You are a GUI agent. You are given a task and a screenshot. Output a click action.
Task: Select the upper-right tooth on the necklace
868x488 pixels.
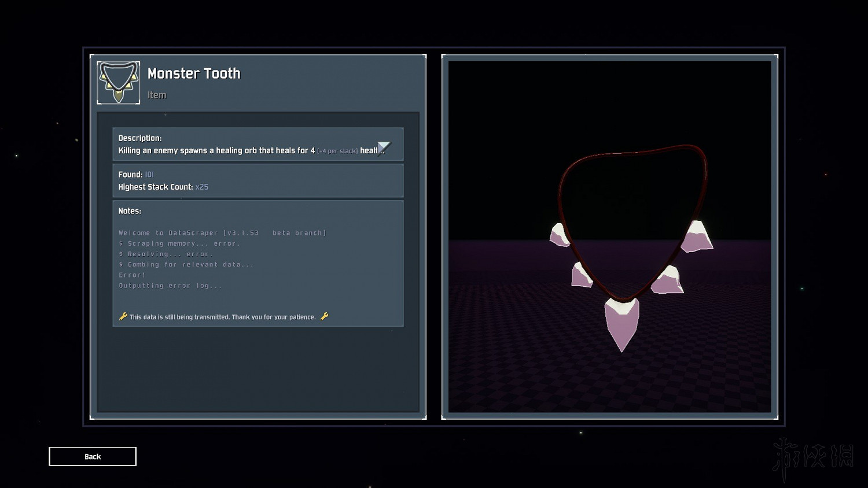coord(697,238)
